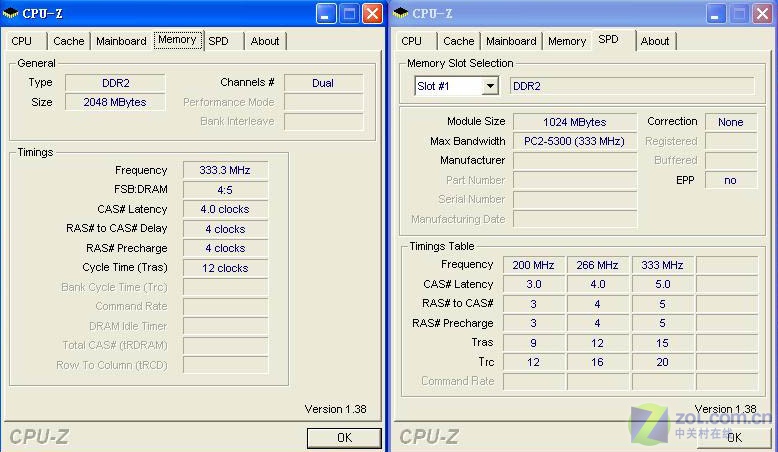Image resolution: width=778 pixels, height=452 pixels.
Task: Click the EPP field showing no
Action: click(x=731, y=180)
